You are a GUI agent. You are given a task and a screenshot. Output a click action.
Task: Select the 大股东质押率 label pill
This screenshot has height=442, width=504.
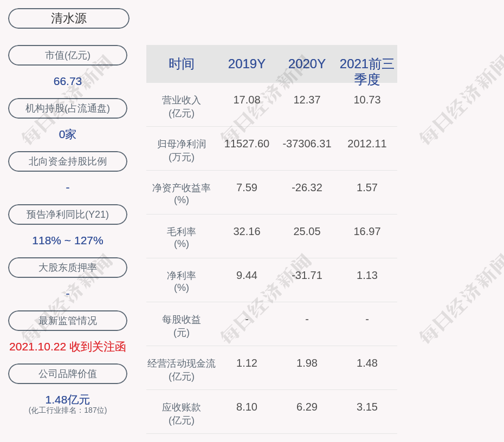pyautogui.click(x=68, y=268)
